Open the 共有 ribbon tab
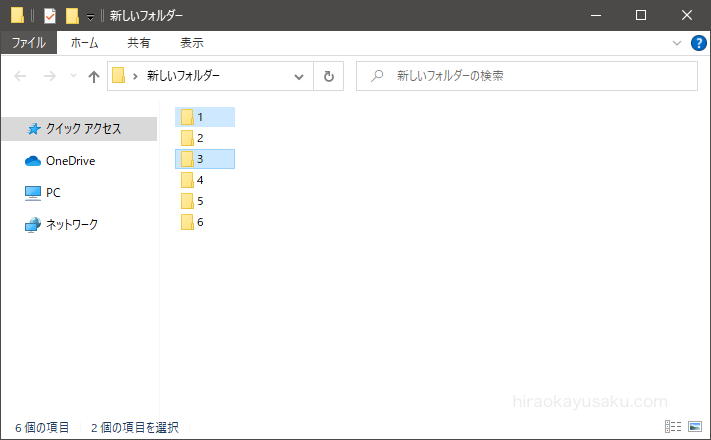This screenshot has height=440, width=711. [138, 43]
